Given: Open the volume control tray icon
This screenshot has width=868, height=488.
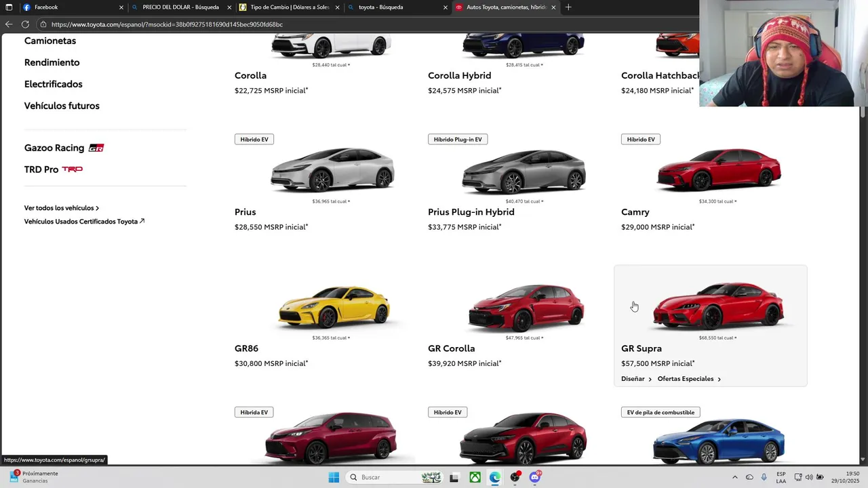Looking at the screenshot, I should point(809,477).
